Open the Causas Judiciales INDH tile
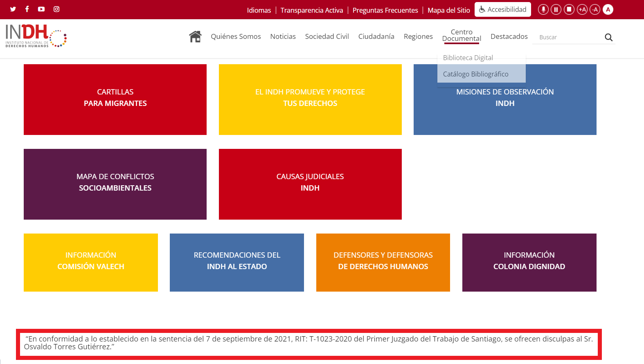Image resolution: width=644 pixels, height=364 pixels. click(310, 184)
